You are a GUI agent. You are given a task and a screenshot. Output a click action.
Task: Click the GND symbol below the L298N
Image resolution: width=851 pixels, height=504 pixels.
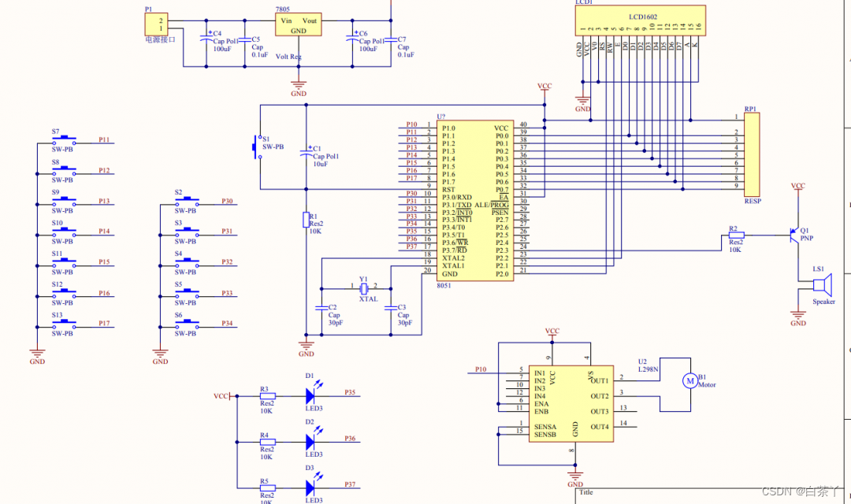575,480
